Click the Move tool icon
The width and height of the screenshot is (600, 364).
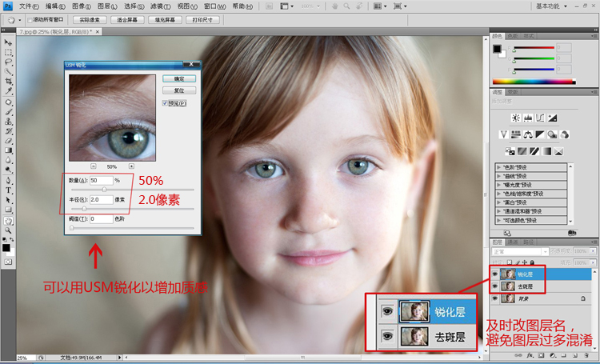point(8,42)
